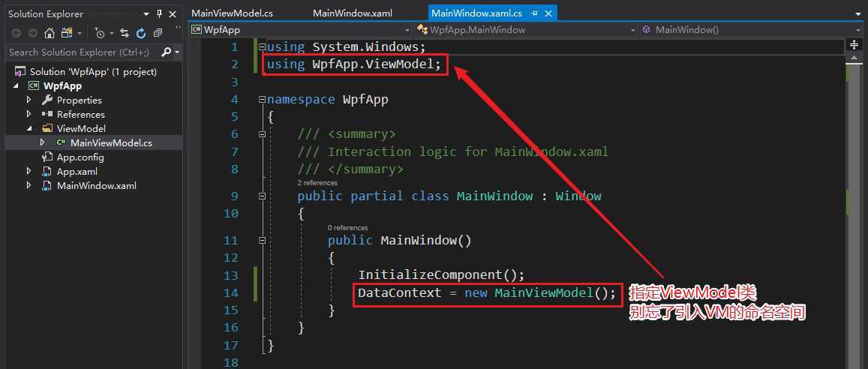Click the search magnifier icon in Solution Explorer

point(166,52)
